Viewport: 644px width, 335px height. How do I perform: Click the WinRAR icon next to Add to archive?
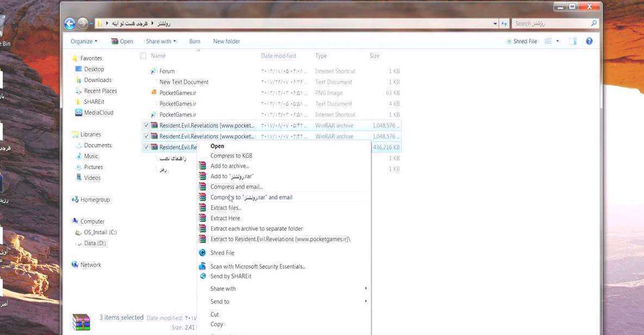pos(202,166)
